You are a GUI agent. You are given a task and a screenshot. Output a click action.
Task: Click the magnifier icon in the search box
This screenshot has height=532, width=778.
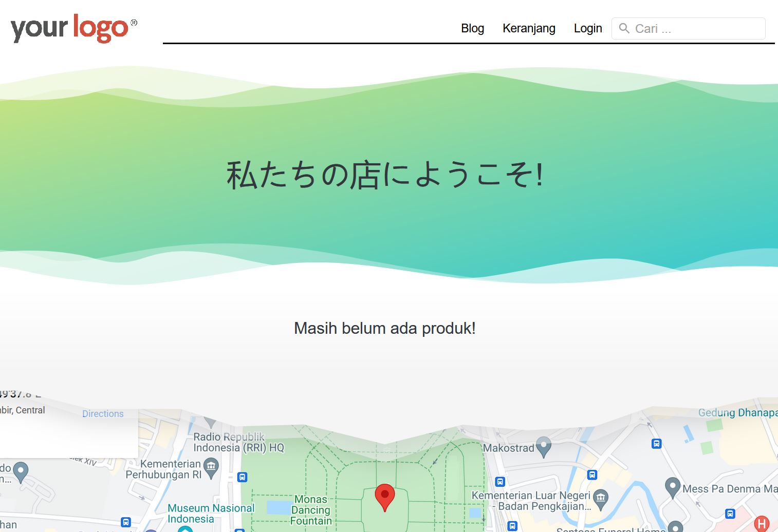click(624, 28)
